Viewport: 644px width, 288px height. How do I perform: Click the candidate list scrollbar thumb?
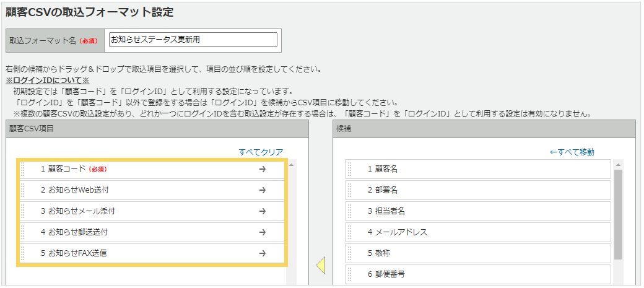pos(617,214)
